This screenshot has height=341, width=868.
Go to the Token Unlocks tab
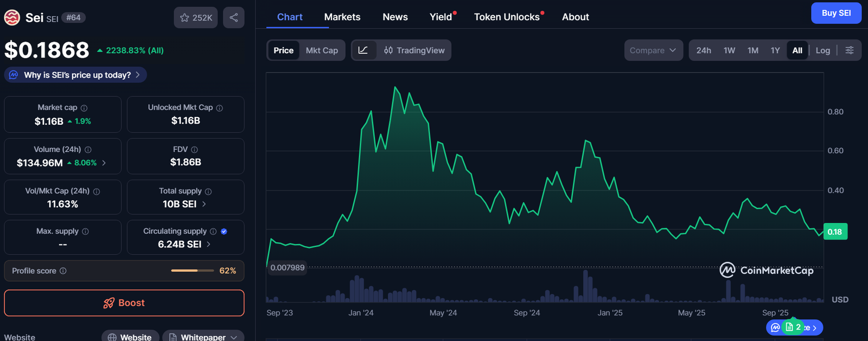tap(507, 17)
